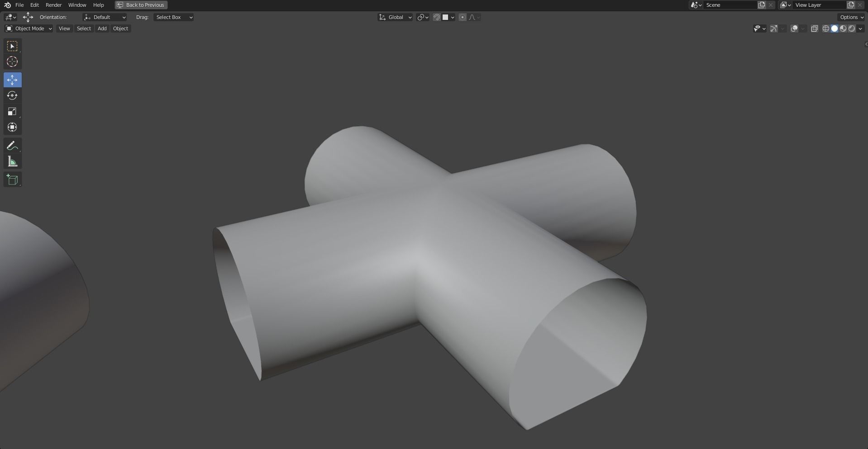This screenshot has height=449, width=868.
Task: Toggle proportional editing
Action: 463,17
